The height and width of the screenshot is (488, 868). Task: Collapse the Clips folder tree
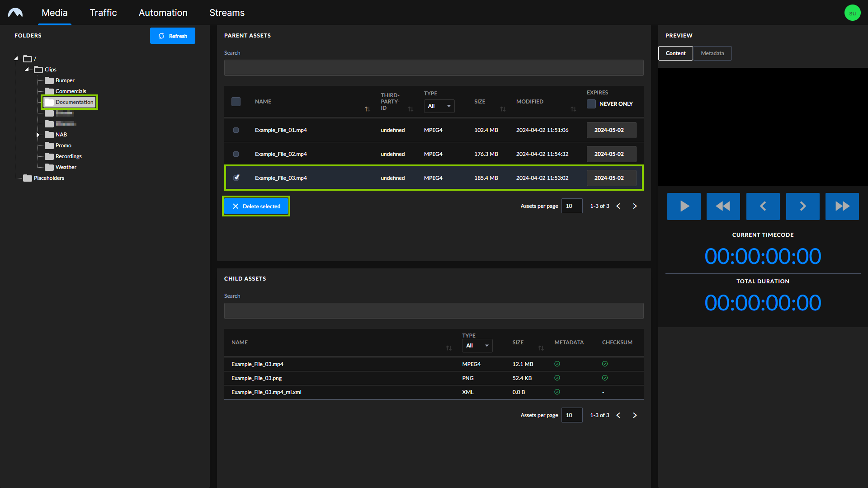pyautogui.click(x=27, y=69)
